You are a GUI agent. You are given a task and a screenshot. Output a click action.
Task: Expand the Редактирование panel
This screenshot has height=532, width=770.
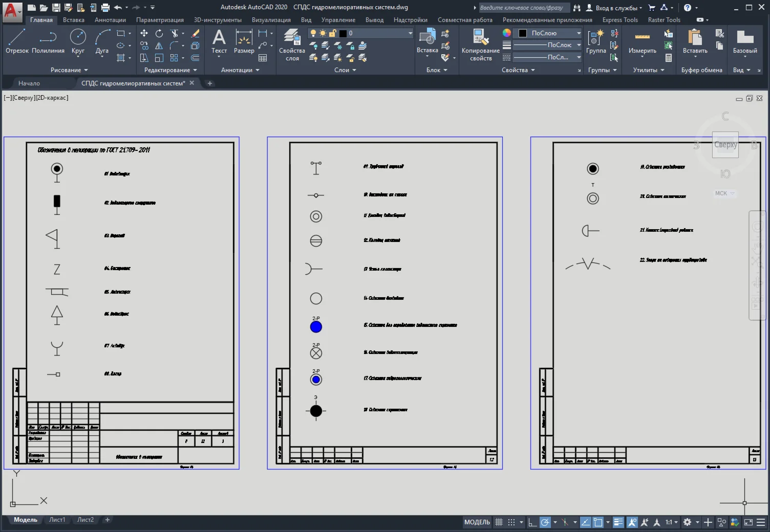click(x=170, y=70)
